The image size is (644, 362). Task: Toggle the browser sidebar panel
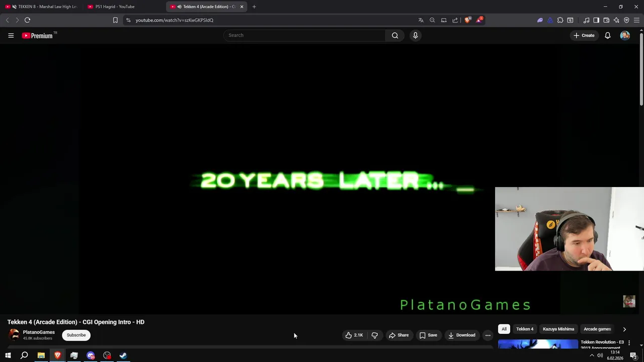click(596, 20)
